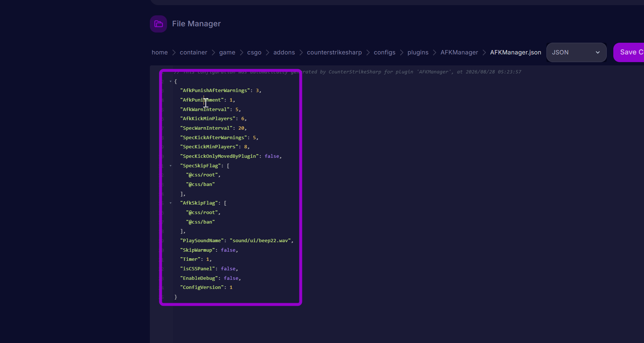Open the counterstrikesharp breadcrumb
The image size is (644, 343).
[x=334, y=52]
